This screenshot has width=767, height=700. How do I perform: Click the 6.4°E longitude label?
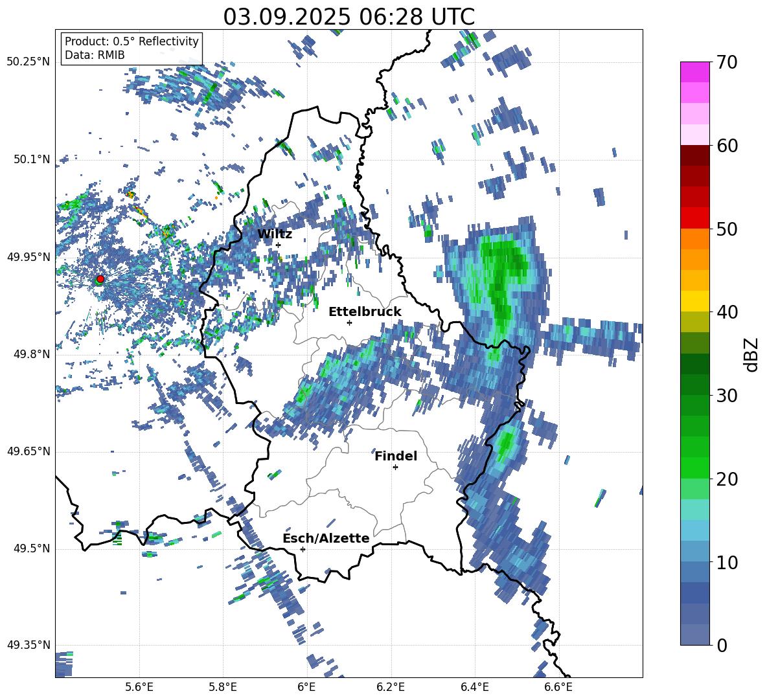coord(474,687)
